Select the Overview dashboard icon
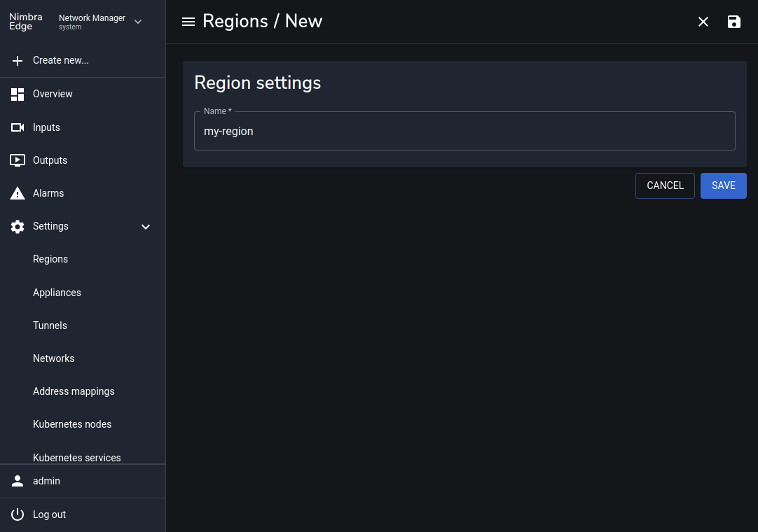The image size is (758, 532). pos(18,93)
